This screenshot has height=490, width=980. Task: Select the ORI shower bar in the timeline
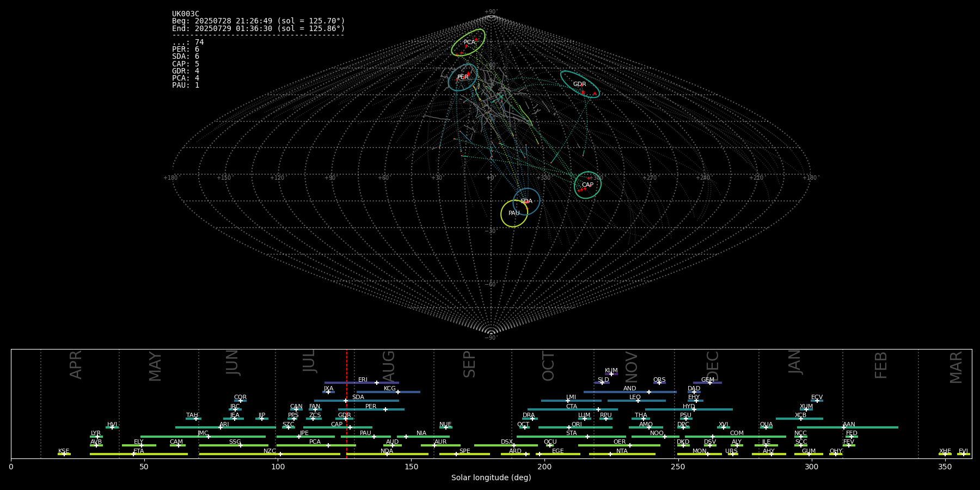click(x=575, y=427)
